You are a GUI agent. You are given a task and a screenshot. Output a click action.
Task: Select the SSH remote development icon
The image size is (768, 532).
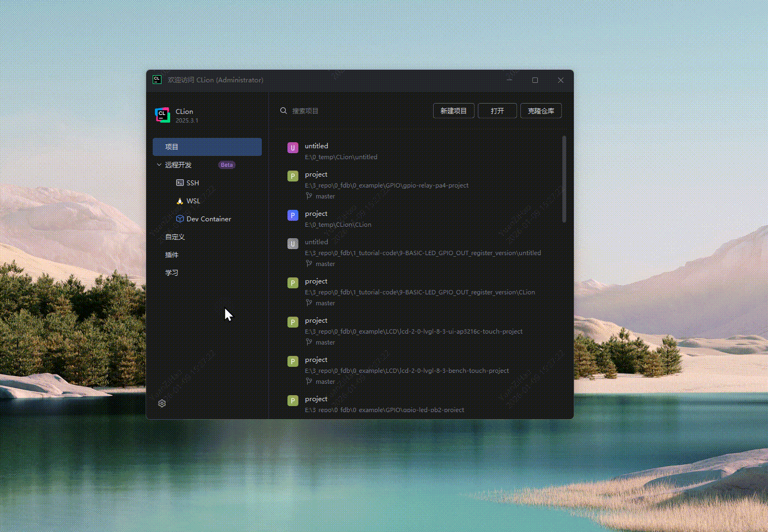181,183
